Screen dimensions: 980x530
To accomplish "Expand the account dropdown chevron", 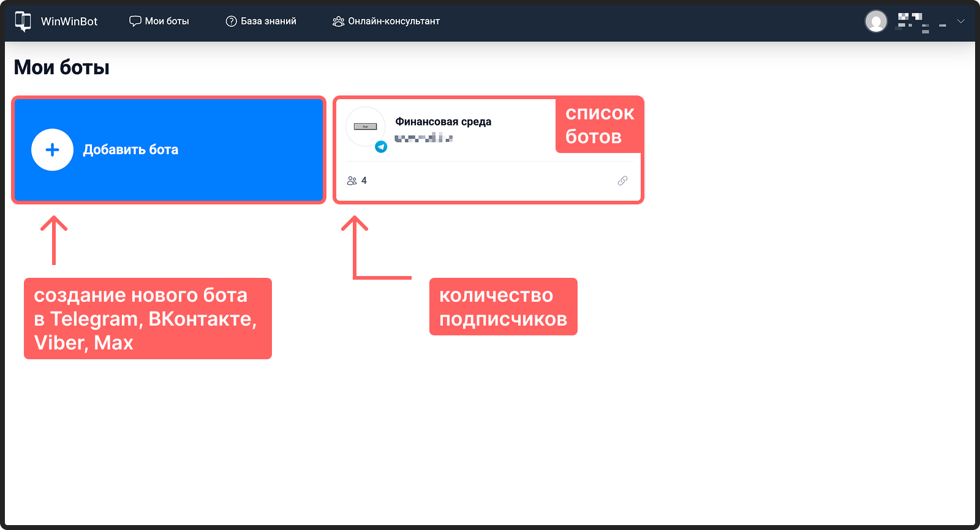I will click(x=961, y=21).
